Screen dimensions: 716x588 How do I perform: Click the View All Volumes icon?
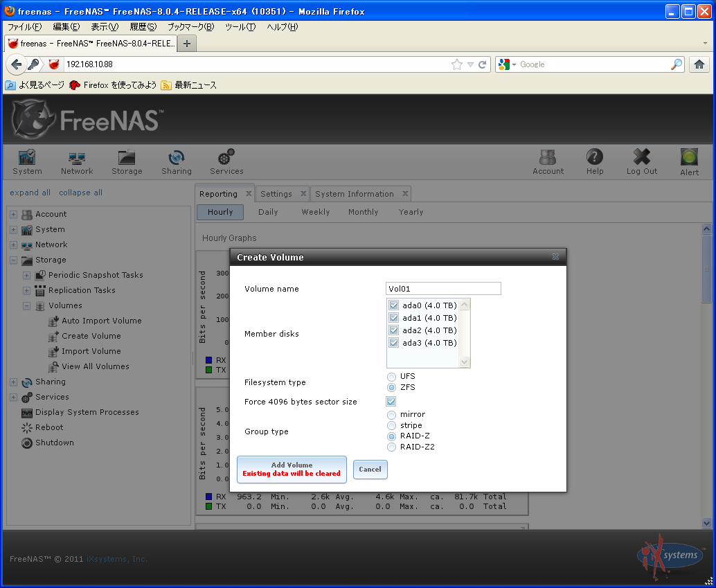(53, 366)
